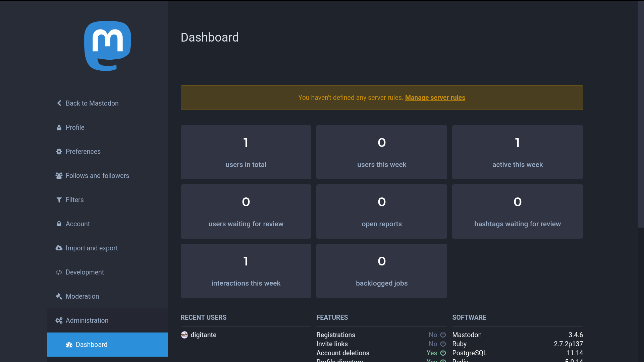The width and height of the screenshot is (644, 362).
Task: Click the Back to Mastodon chevron icon
Action: point(59,103)
